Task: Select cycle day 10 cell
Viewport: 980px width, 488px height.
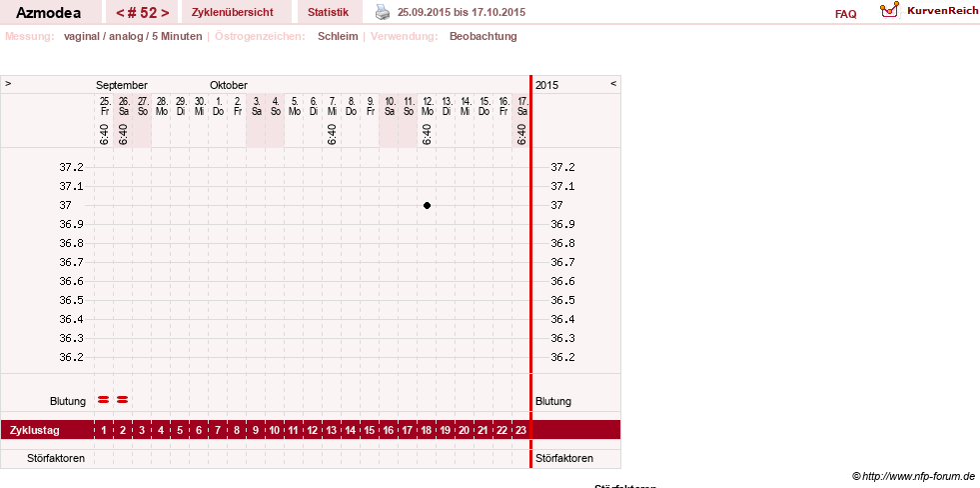Action: click(275, 430)
